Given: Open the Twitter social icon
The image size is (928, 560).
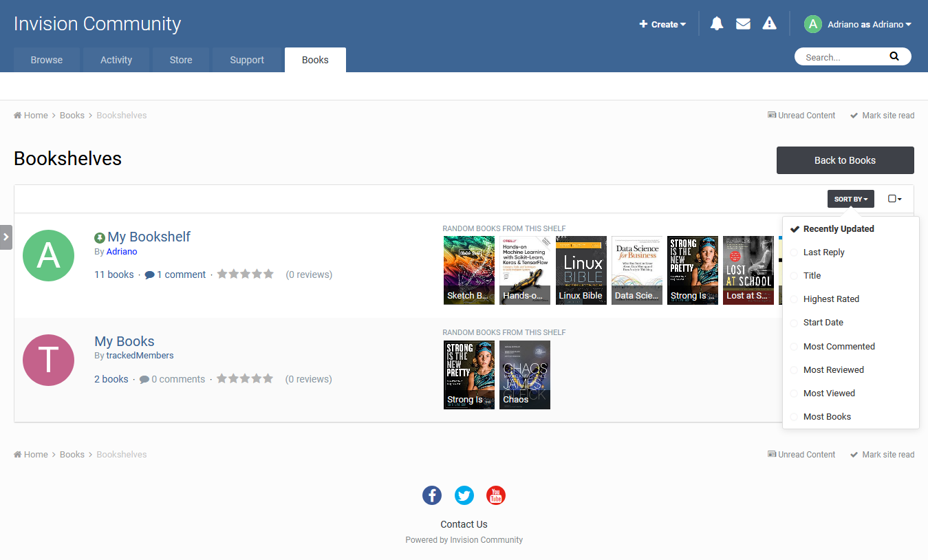Looking at the screenshot, I should [x=464, y=495].
